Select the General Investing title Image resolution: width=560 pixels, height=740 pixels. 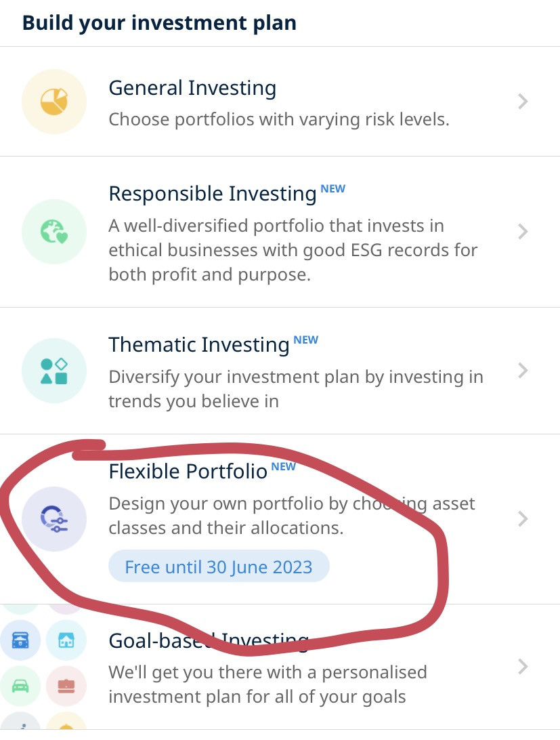pyautogui.click(x=192, y=88)
